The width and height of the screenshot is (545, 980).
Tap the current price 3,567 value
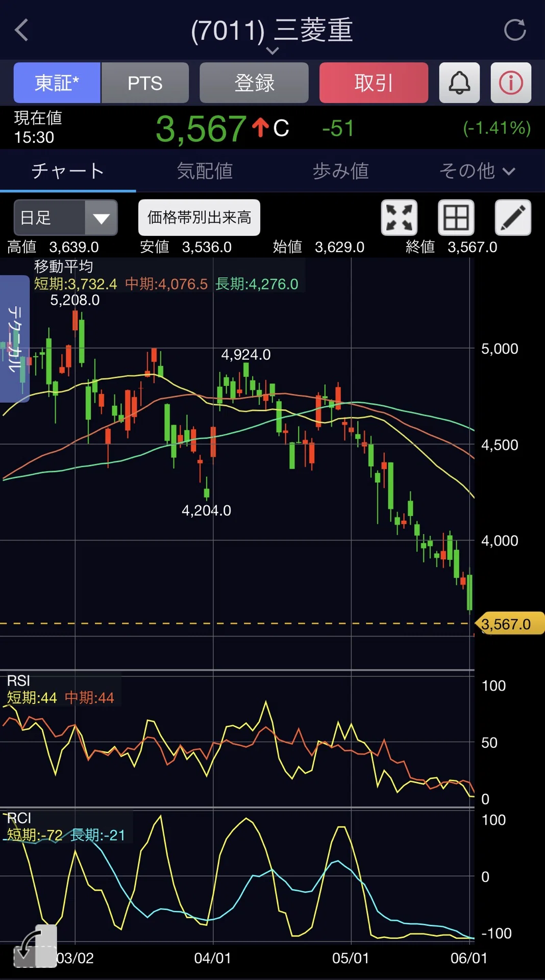point(201,129)
